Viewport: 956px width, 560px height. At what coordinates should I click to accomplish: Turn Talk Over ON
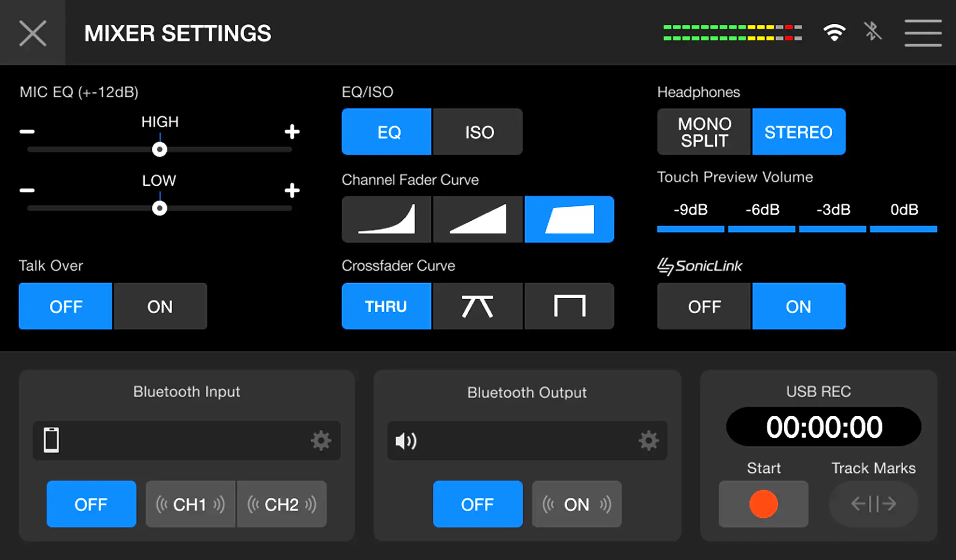click(x=160, y=306)
